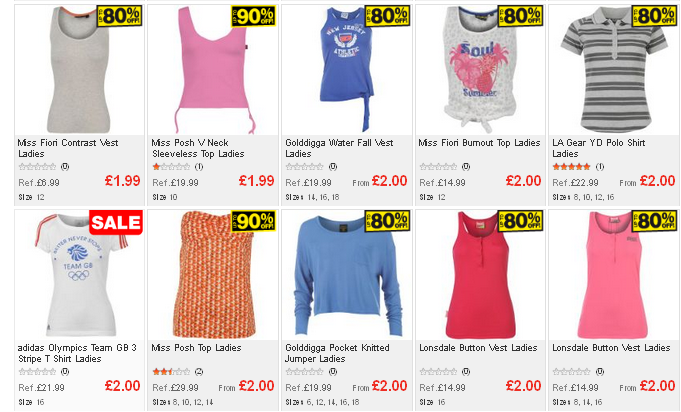The width and height of the screenshot is (681, 412).
Task: Open adidas Olympics Team GB 3 Stripe T Shirt link
Action: (x=77, y=353)
